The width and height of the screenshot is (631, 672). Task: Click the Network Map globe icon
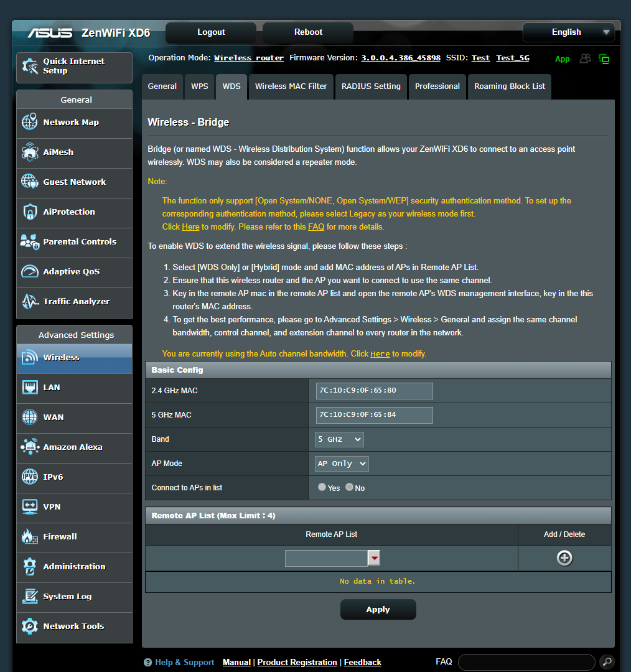[30, 122]
